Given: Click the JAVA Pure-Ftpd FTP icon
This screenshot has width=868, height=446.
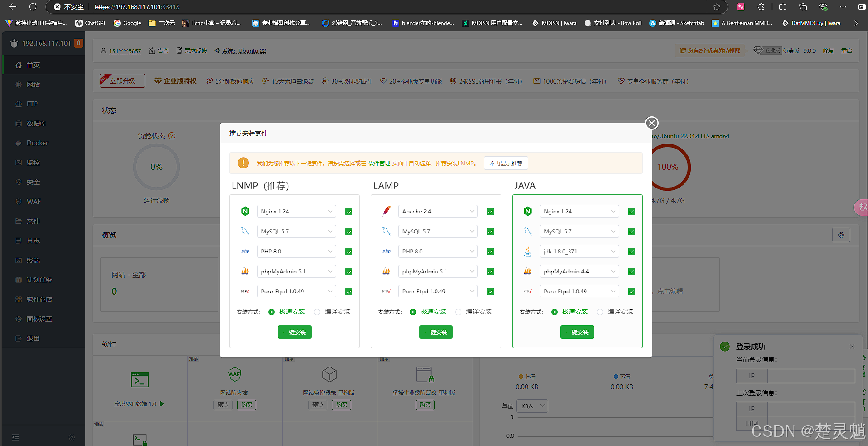Looking at the screenshot, I should tap(528, 291).
